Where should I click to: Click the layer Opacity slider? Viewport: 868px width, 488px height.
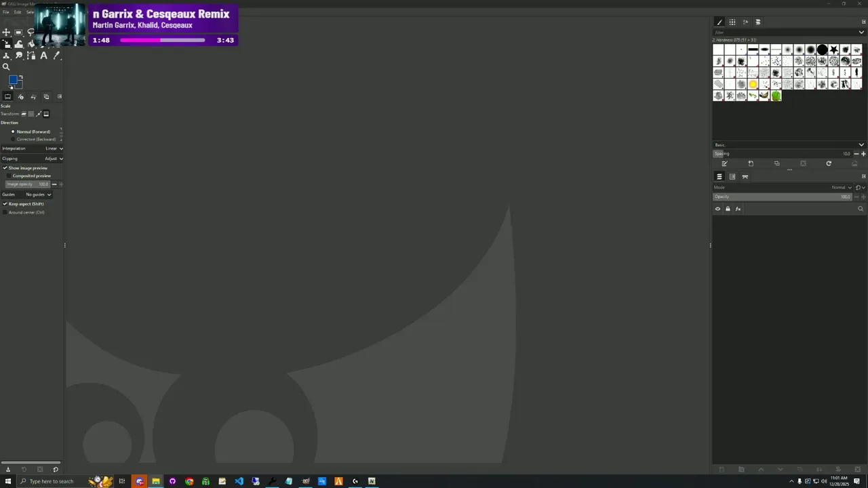783,197
